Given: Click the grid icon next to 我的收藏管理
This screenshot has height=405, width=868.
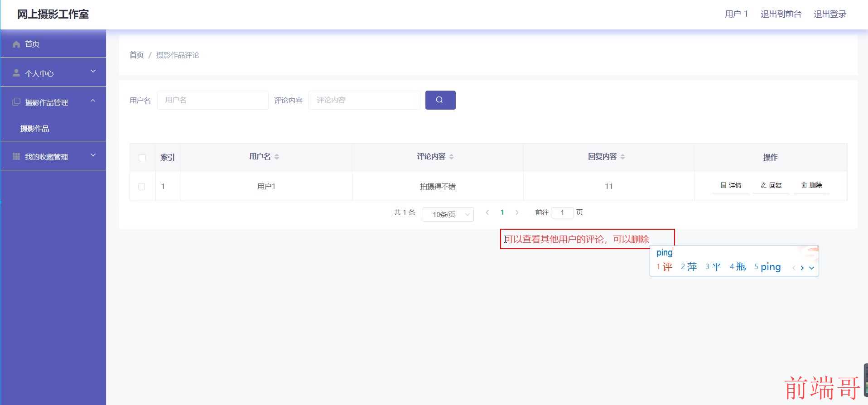Looking at the screenshot, I should [x=17, y=156].
